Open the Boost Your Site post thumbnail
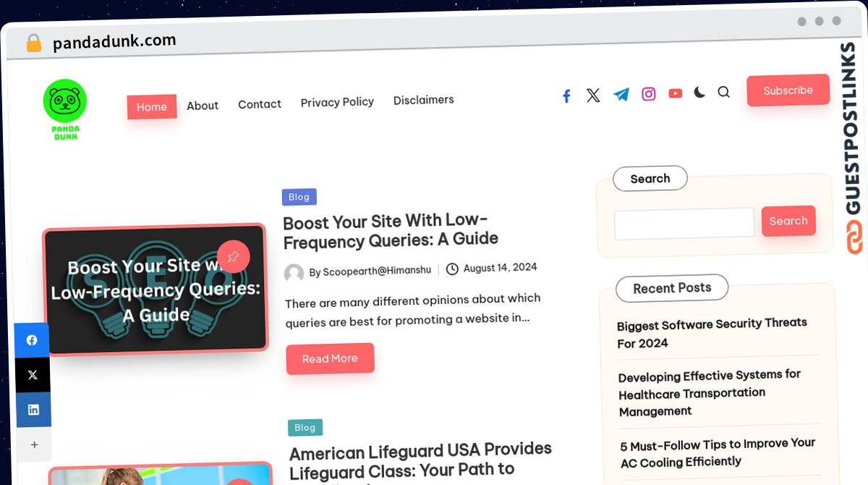This screenshot has width=868, height=485. 155,289
